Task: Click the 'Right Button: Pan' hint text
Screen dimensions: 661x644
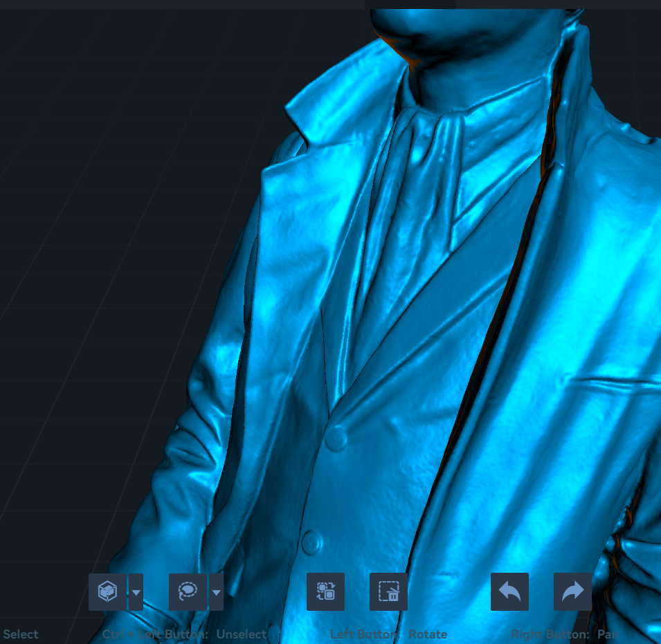Action: [564, 634]
